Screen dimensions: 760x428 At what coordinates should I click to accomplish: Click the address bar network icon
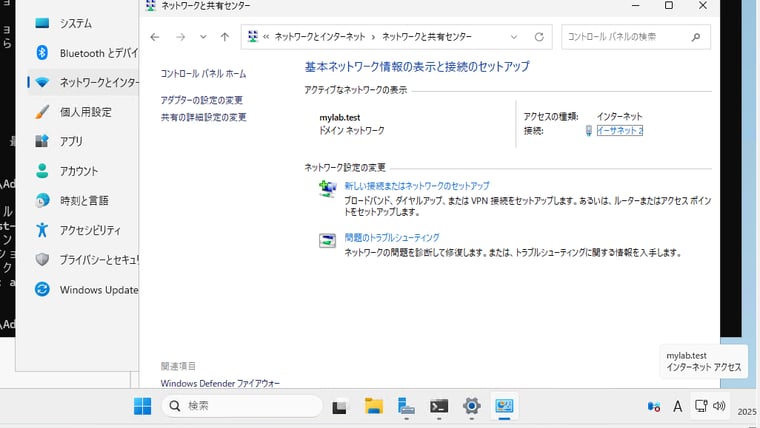(253, 36)
